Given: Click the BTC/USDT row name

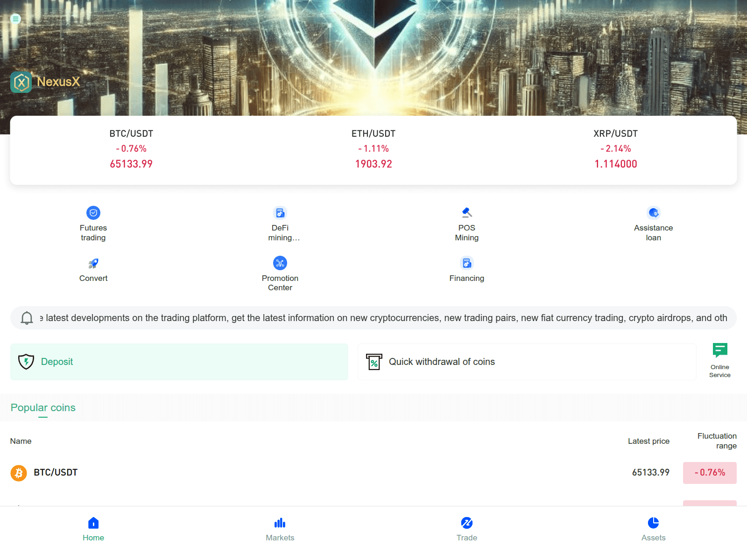Looking at the screenshot, I should (x=56, y=472).
